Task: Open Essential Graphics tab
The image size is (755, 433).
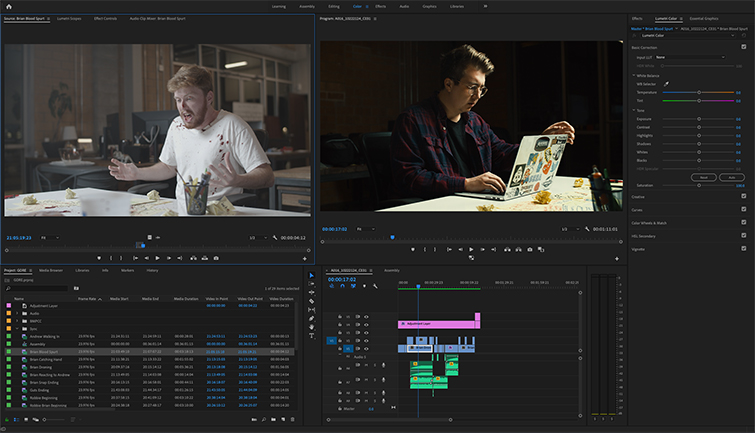Action: coord(704,18)
